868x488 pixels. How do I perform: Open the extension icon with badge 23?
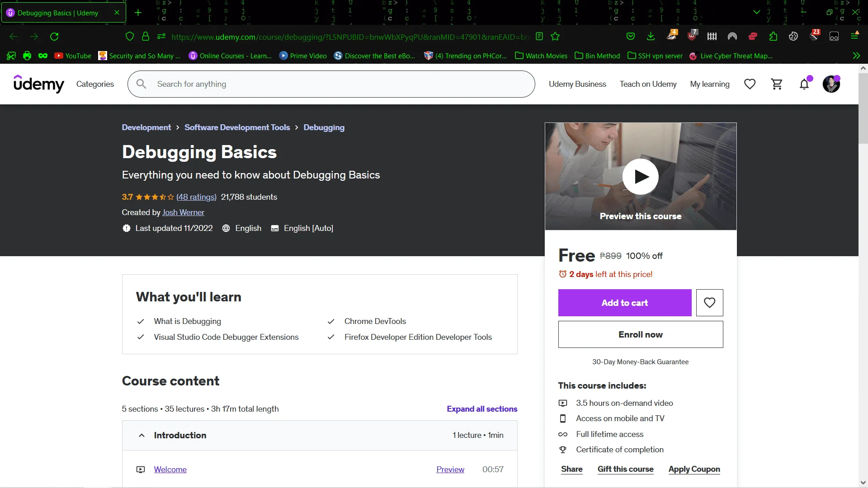[x=814, y=36]
